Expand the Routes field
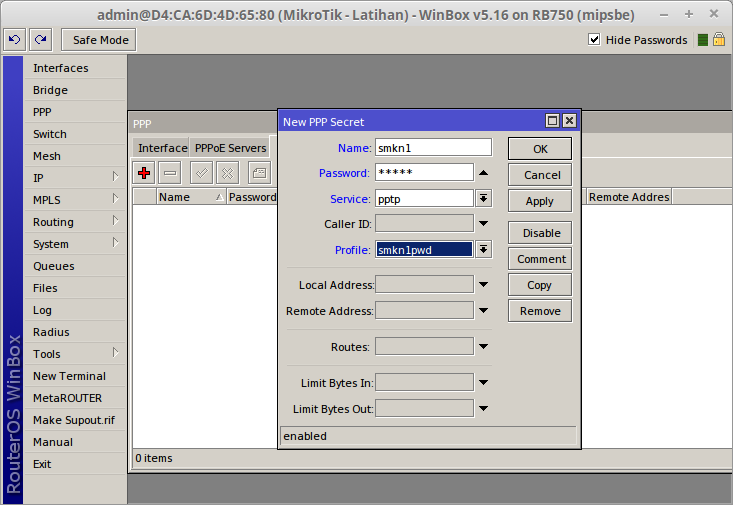733x505 pixels. coord(483,346)
